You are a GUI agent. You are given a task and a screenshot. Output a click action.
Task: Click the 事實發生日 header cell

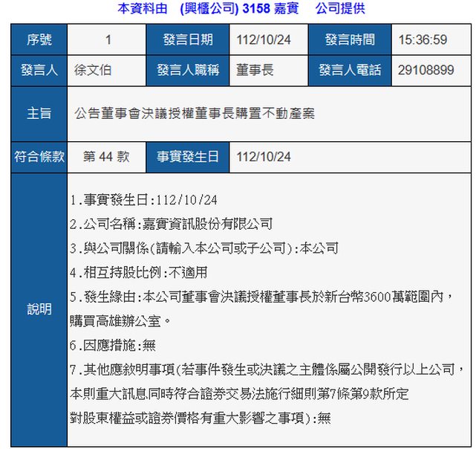(x=187, y=157)
